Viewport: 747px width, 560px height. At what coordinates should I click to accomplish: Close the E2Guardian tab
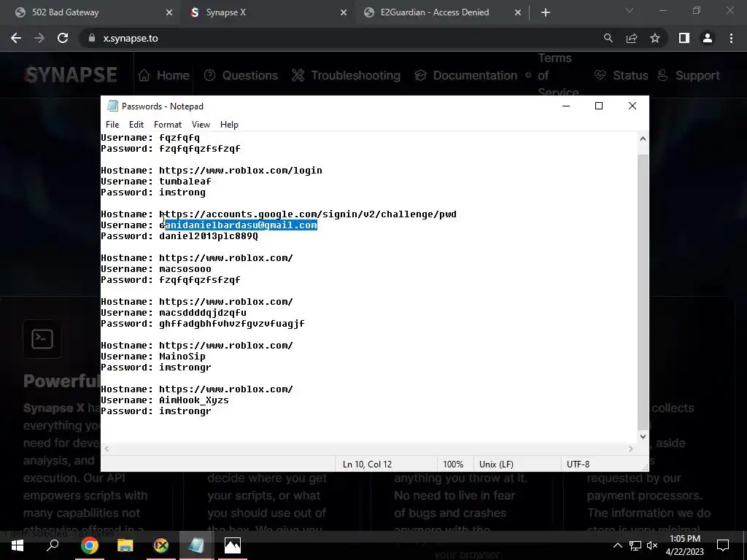518,12
